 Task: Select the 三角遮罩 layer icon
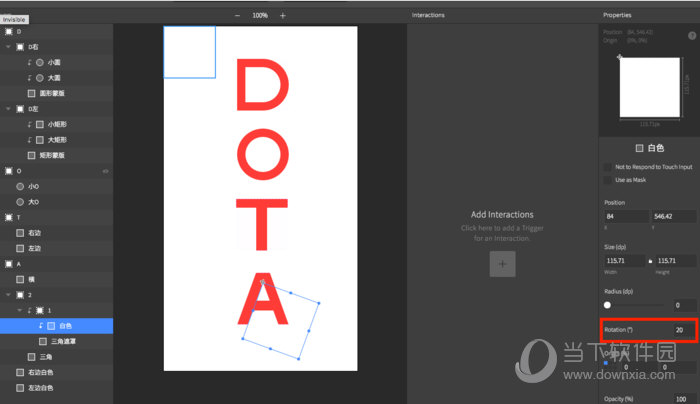pyautogui.click(x=43, y=342)
